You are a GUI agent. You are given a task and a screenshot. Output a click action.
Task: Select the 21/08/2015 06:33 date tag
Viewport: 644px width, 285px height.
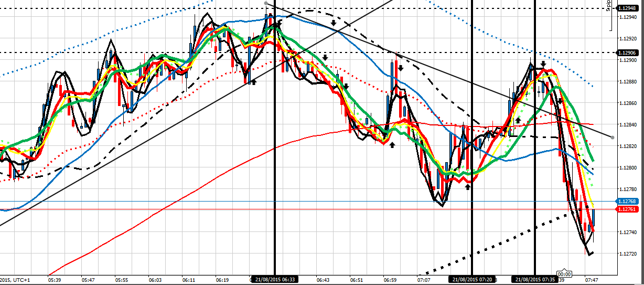275,280
